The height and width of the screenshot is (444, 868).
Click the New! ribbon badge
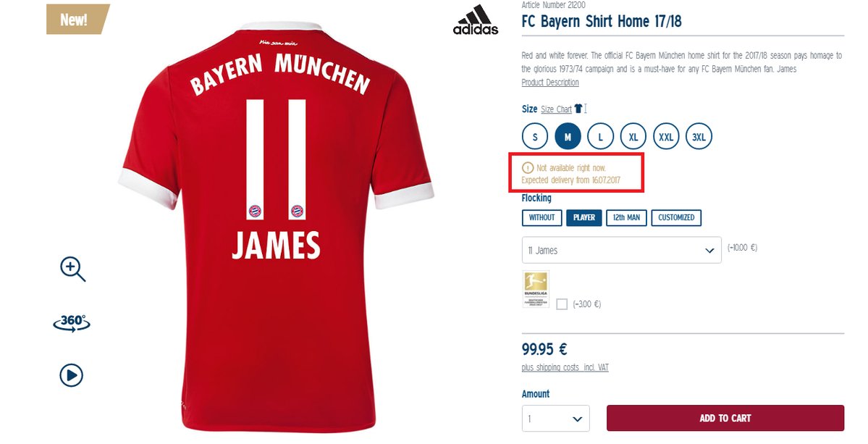pyautogui.click(x=77, y=20)
